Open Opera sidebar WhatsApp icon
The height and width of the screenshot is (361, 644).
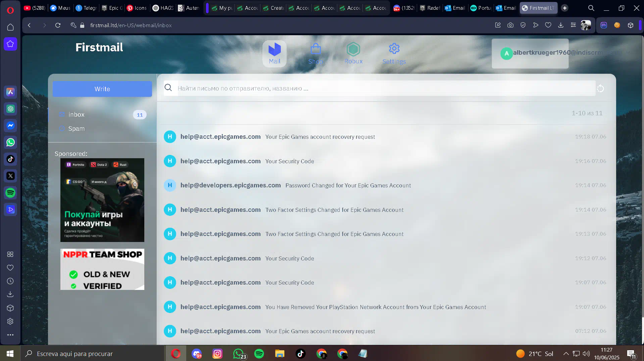(x=10, y=142)
